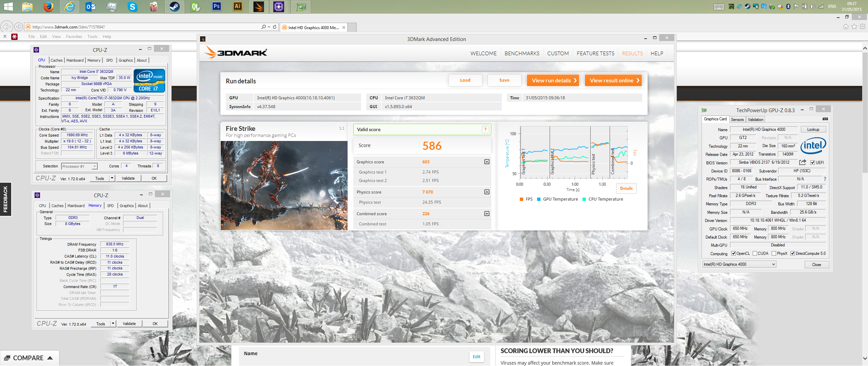Click the browser back arrow

(x=7, y=26)
